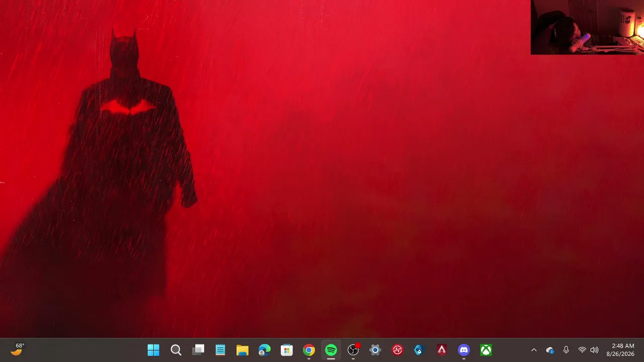The width and height of the screenshot is (644, 362).
Task: Open the volume speaker tray icon
Action: point(594,350)
